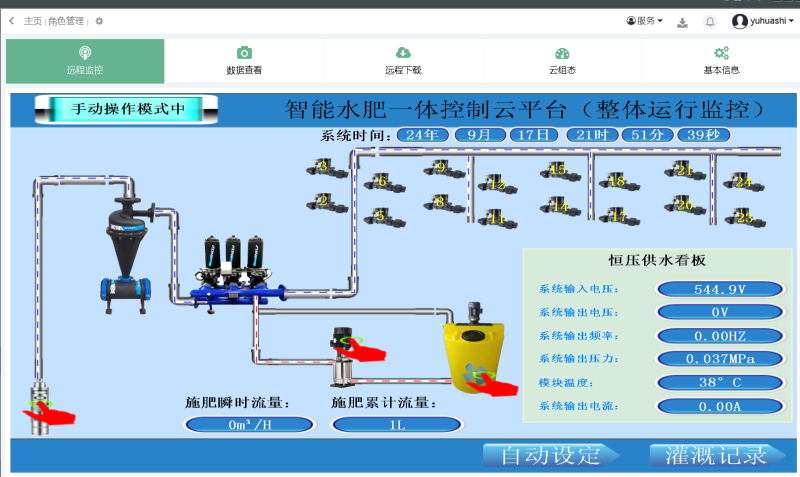Open the 云组态 tab
Screen dimensions: 800x477
[562, 61]
